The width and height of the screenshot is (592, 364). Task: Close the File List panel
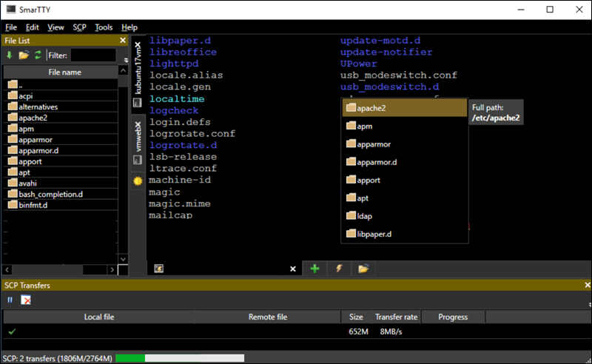pos(123,40)
